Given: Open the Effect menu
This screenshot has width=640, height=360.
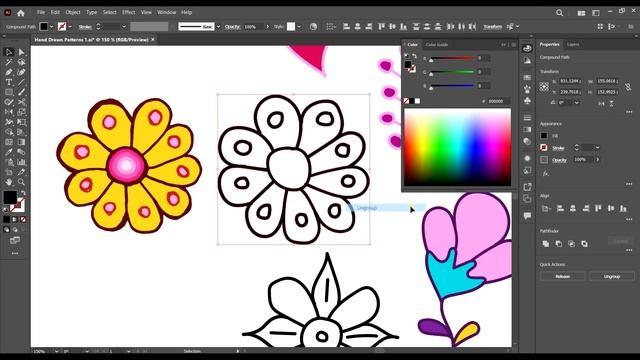Looking at the screenshot, I should tap(129, 13).
